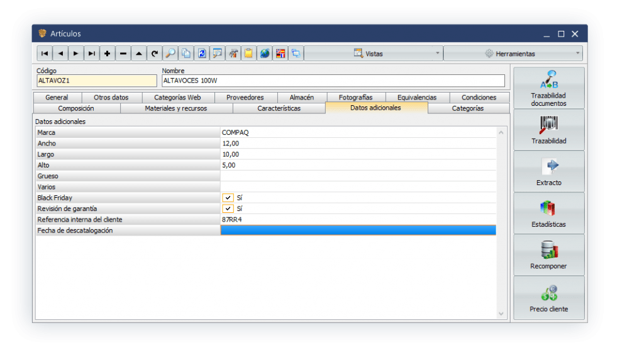Click the delete record minus icon
644x364 pixels.
(x=123, y=54)
